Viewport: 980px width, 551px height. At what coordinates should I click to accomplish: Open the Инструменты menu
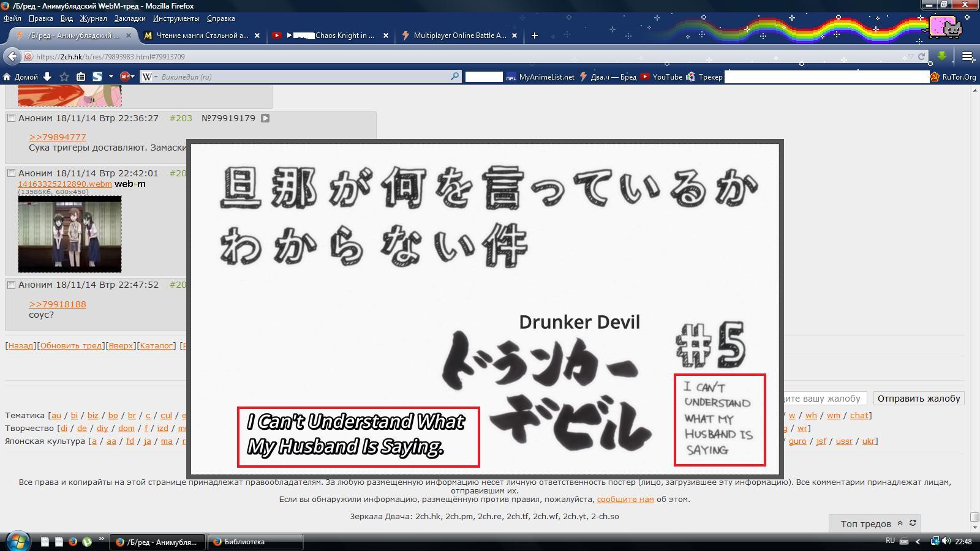176,18
